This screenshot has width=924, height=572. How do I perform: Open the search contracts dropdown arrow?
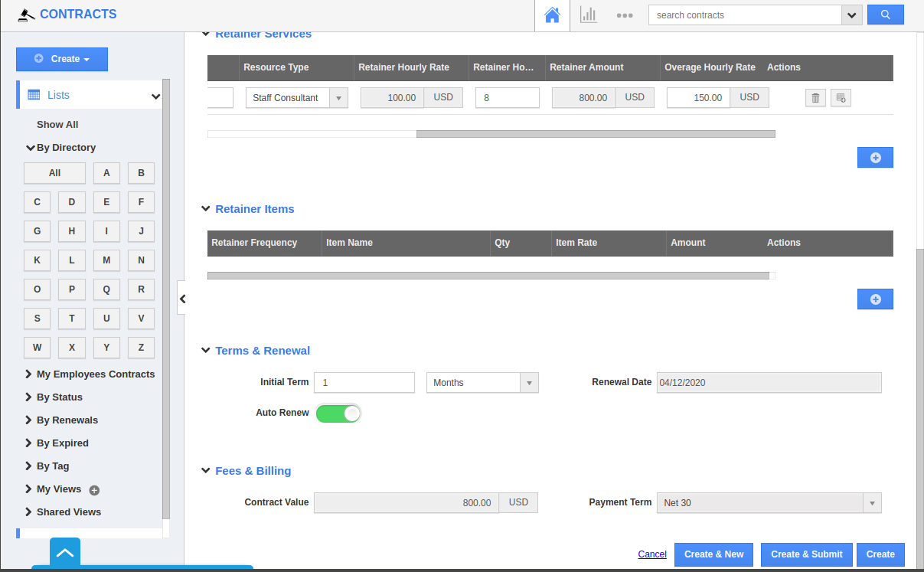(852, 15)
